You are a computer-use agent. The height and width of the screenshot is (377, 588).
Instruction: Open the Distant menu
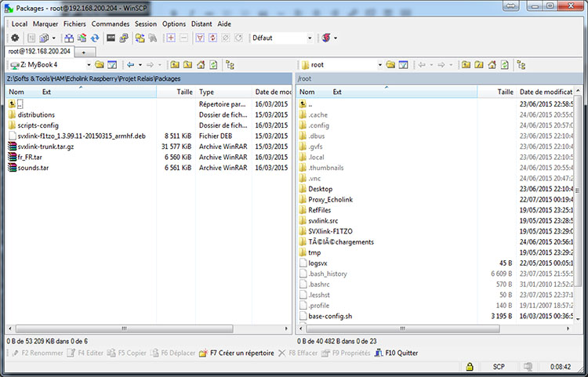[x=201, y=24]
